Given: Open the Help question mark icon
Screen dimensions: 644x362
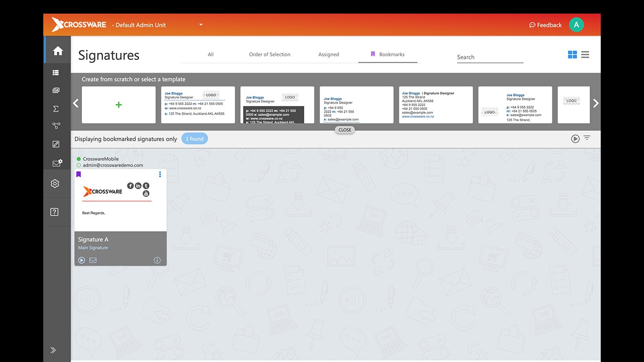Looking at the screenshot, I should (x=55, y=212).
